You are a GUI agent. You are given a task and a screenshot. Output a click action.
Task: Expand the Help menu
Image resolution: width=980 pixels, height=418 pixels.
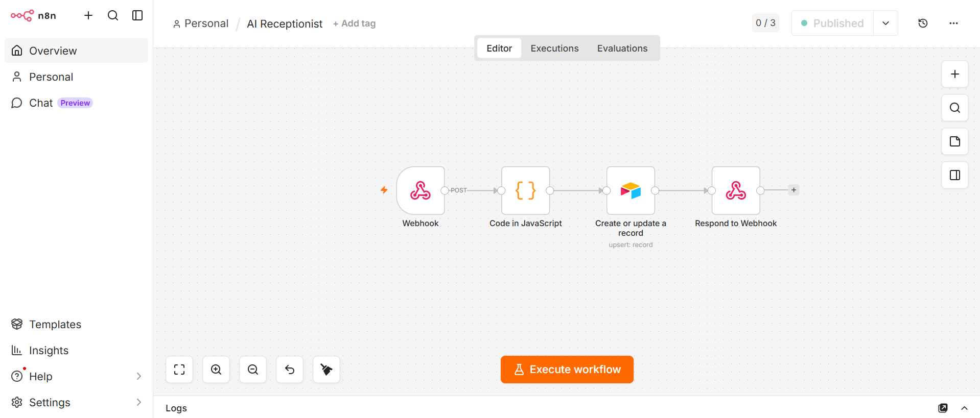coord(76,376)
